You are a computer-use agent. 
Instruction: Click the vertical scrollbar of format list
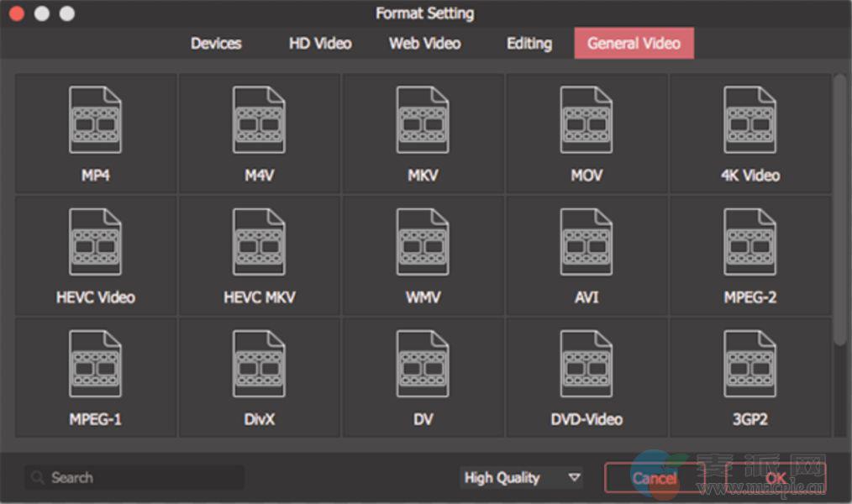839,210
